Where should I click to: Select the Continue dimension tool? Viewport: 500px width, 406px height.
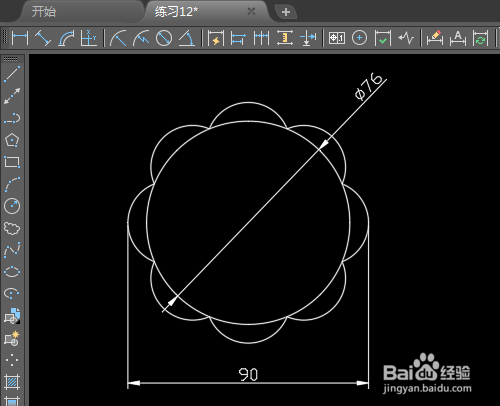click(x=261, y=38)
